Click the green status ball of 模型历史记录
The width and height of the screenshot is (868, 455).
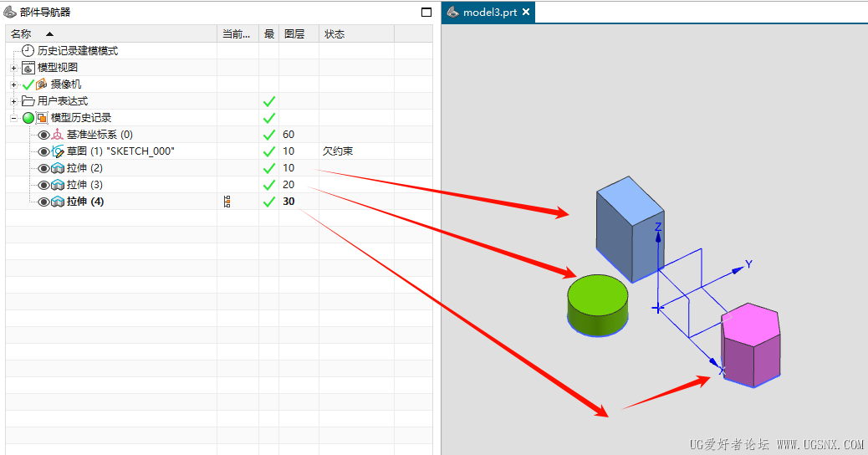pyautogui.click(x=28, y=118)
